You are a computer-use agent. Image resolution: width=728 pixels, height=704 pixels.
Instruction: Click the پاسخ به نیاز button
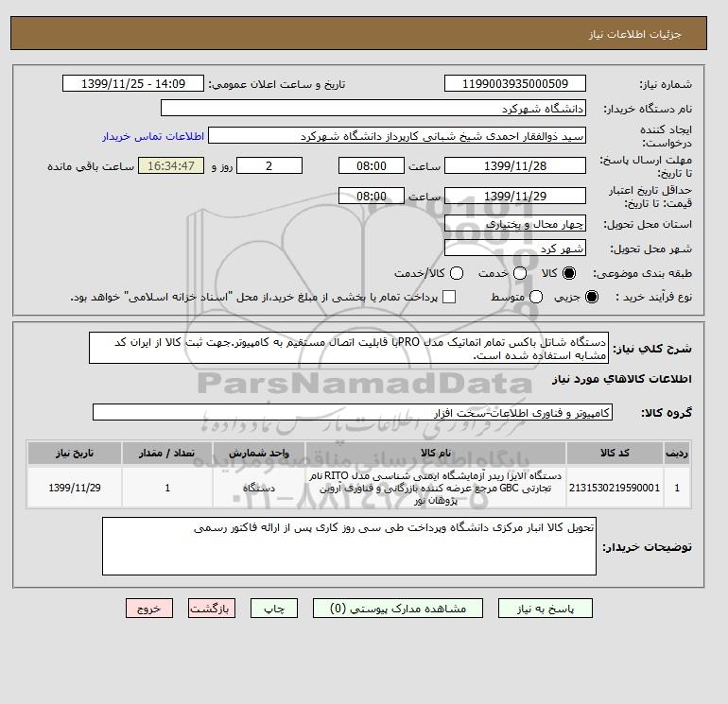546,609
